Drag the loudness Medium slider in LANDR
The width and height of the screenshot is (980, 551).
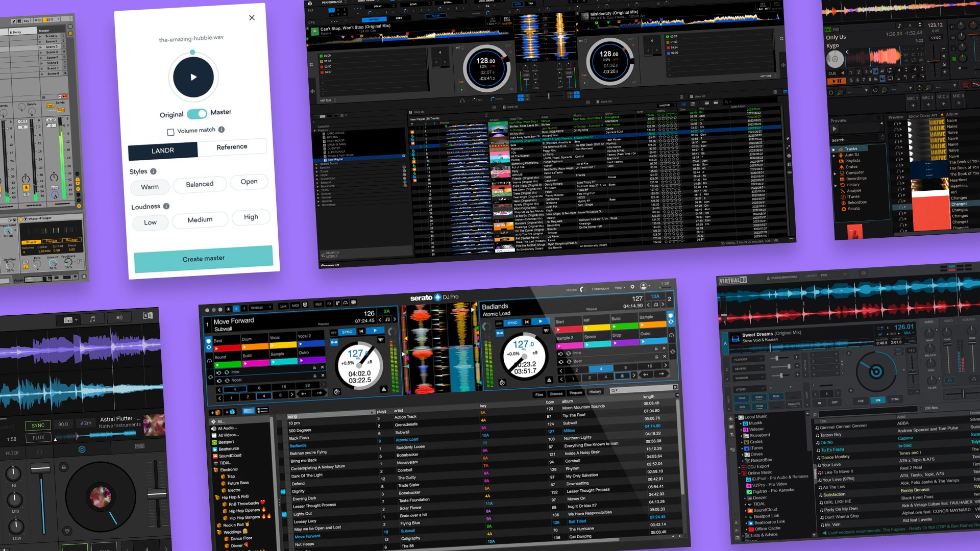pos(200,219)
